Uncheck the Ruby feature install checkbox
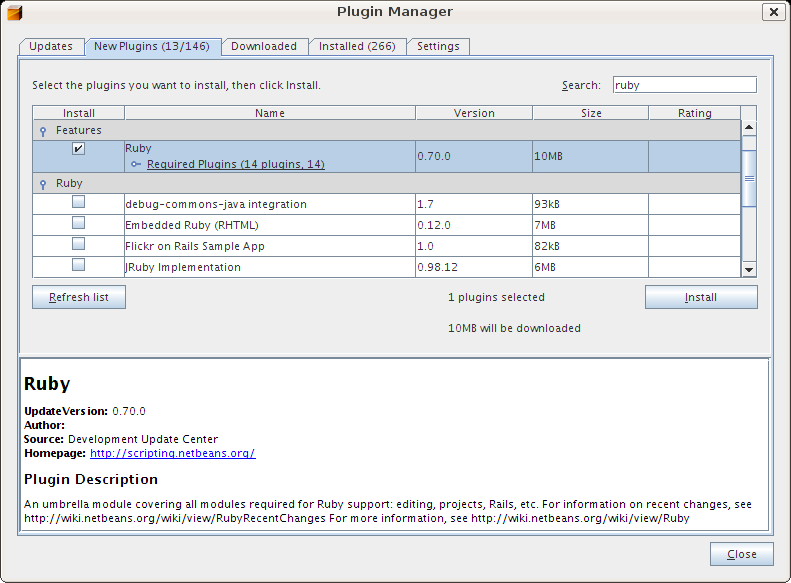 click(78, 148)
